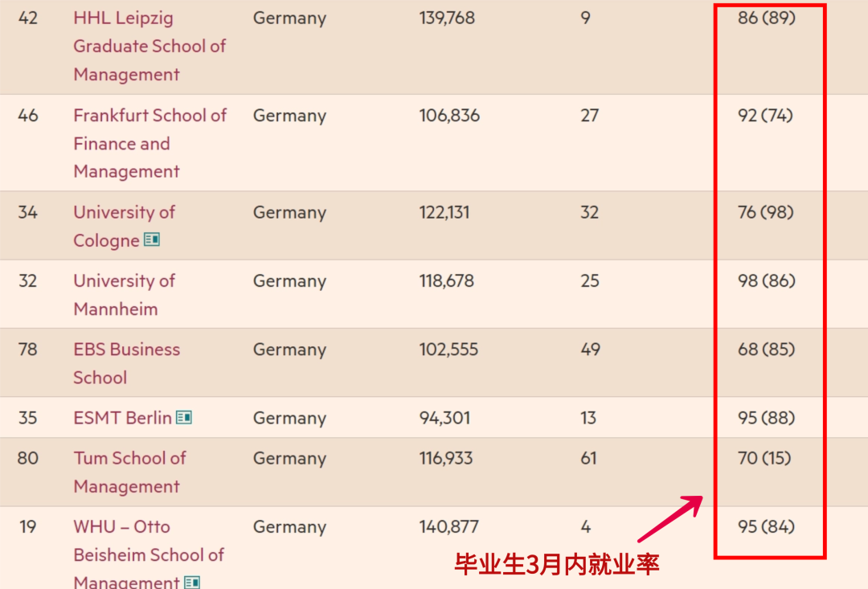Select rank number 46 for Frankfurt School
Viewport: 868px width, 589px height.
(27, 115)
